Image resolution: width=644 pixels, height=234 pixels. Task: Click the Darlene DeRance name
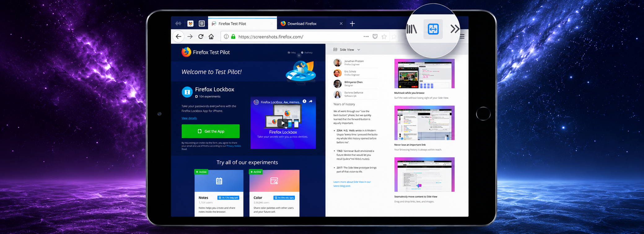click(354, 93)
